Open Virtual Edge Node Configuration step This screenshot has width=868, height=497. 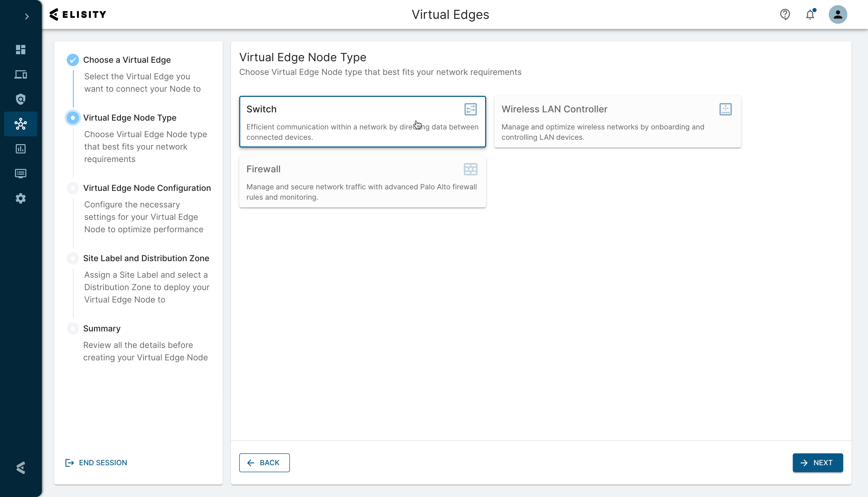pos(147,188)
